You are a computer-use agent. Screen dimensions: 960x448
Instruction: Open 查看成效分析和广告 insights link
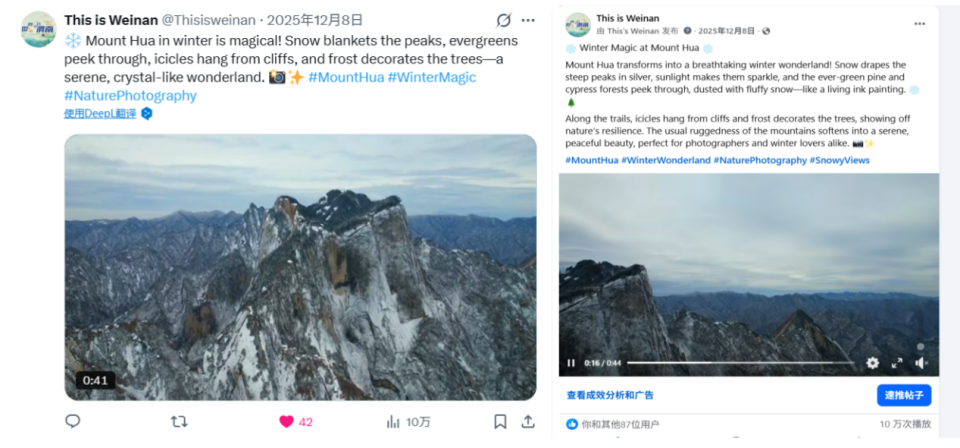(610, 395)
